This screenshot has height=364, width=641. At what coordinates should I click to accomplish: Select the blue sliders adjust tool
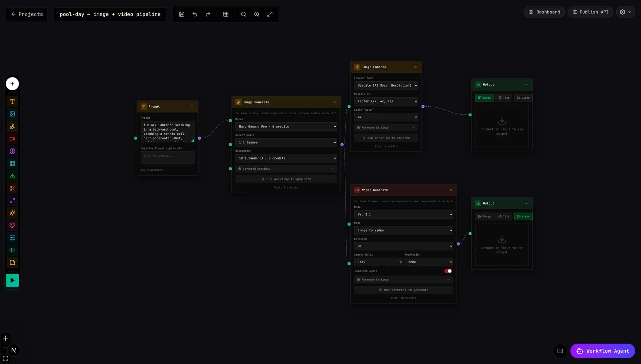click(x=12, y=238)
